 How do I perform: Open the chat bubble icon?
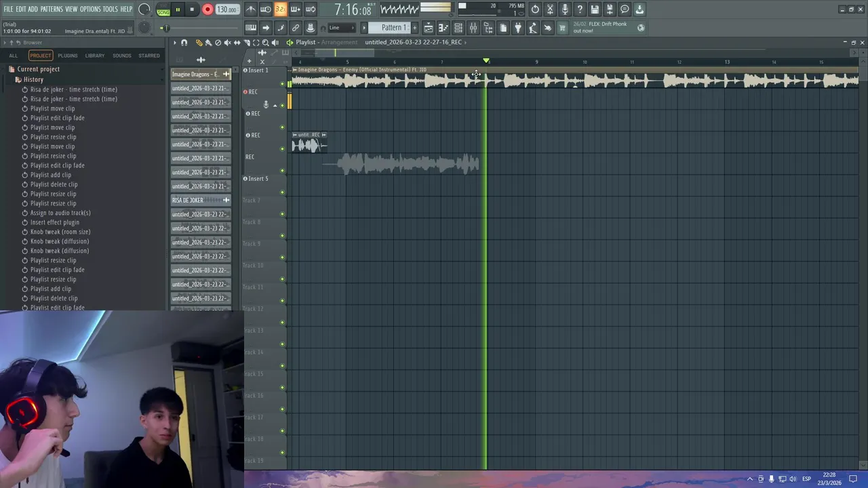tap(625, 9)
